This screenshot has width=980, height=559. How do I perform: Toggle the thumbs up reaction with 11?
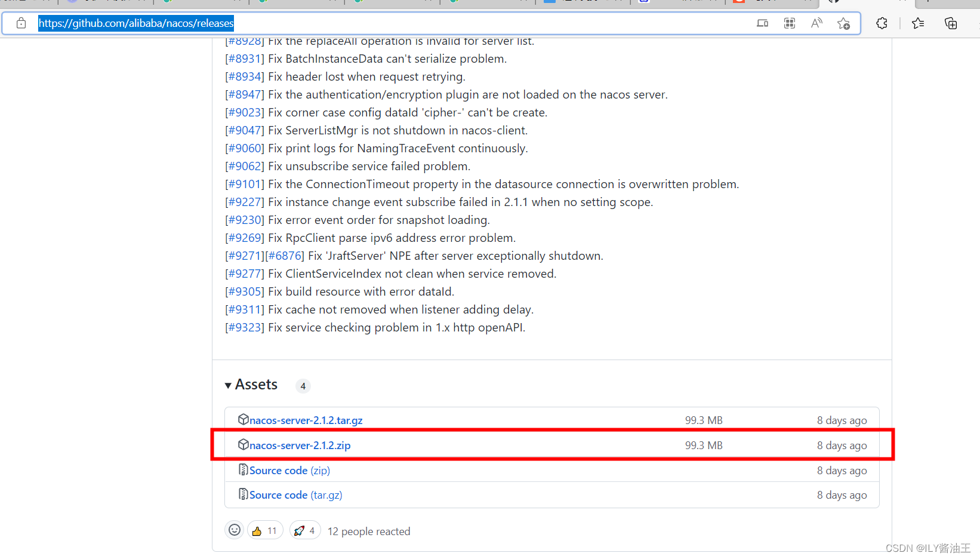pos(265,530)
